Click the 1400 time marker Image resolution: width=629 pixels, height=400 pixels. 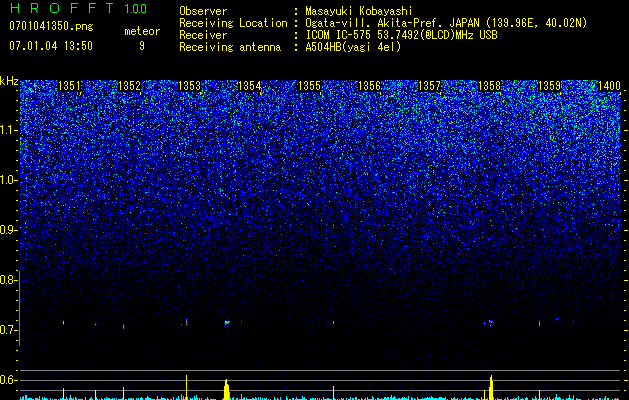pyautogui.click(x=609, y=86)
